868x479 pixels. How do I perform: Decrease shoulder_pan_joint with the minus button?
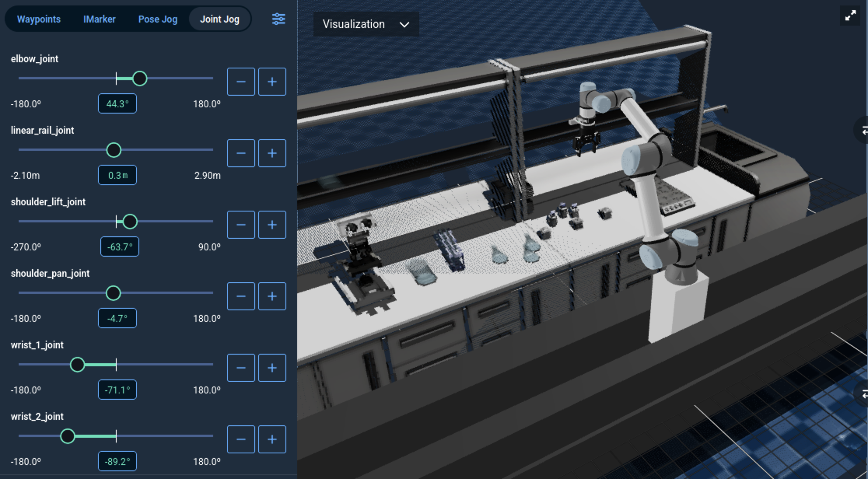(241, 296)
